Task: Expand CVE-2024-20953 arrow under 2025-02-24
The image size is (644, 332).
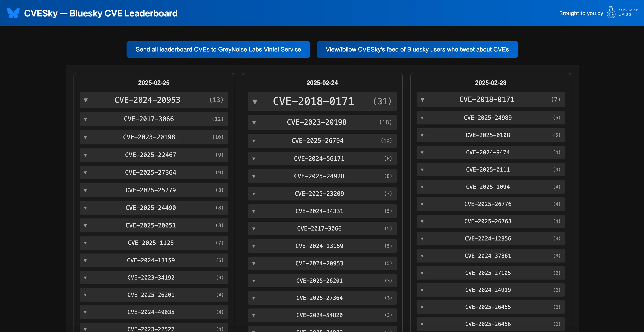Action: coord(254,263)
